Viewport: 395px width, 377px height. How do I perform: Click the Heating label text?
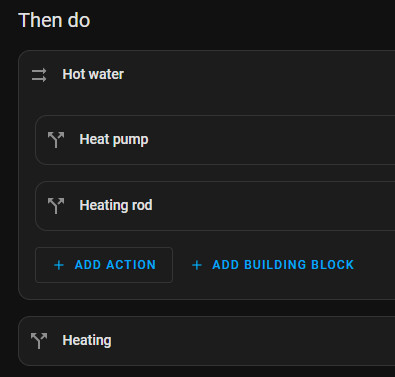87,341
